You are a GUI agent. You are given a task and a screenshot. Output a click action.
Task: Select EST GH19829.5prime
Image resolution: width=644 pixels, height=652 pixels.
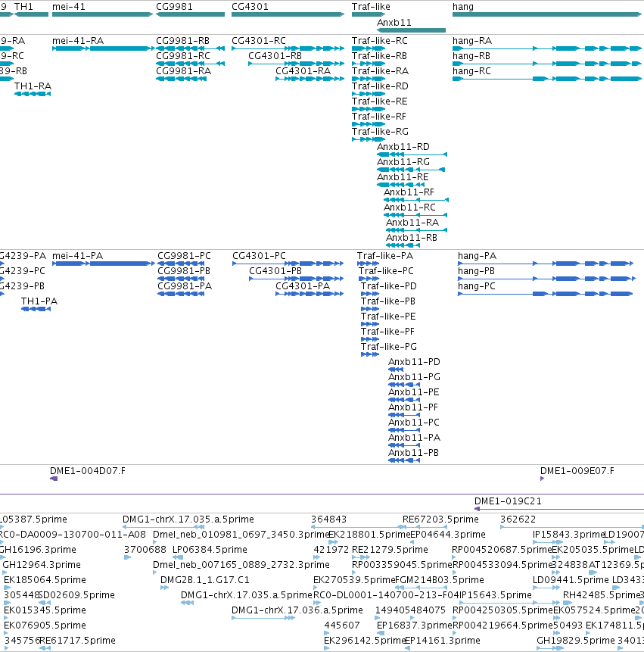pos(549,648)
